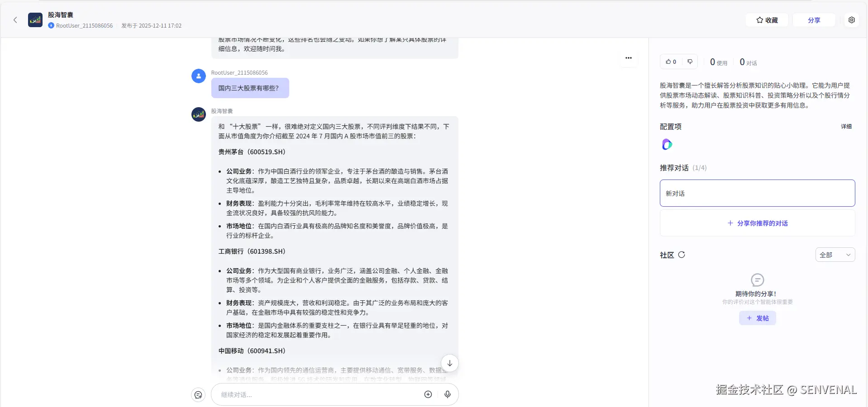868x407 pixels.
Task: Click the RootUser avatar beside the question
Action: tap(199, 76)
